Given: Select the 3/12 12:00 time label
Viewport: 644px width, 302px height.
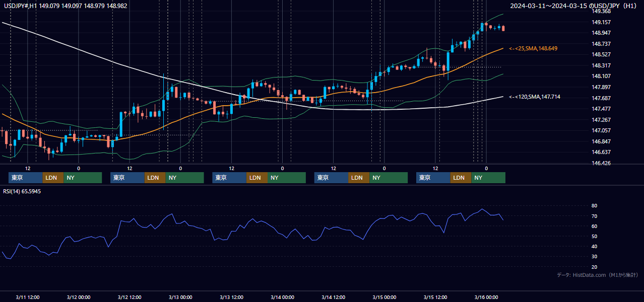Looking at the screenshot, I should pos(130,297).
